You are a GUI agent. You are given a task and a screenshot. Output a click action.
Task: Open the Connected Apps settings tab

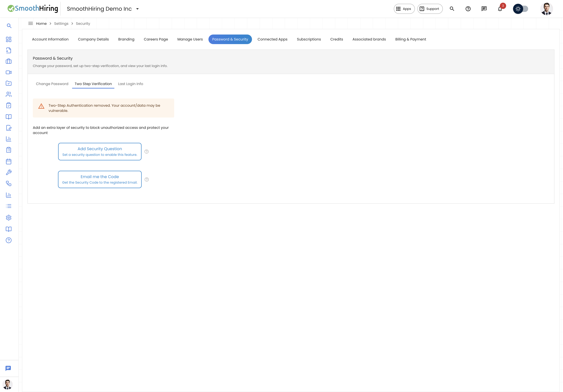(272, 39)
